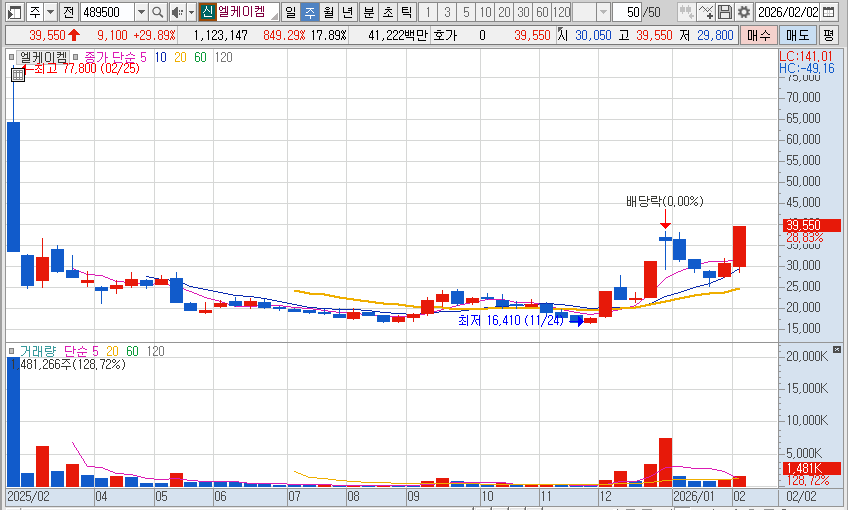Open the empty interval combo box dropdown
This screenshot has width=848, height=510.
click(604, 11)
